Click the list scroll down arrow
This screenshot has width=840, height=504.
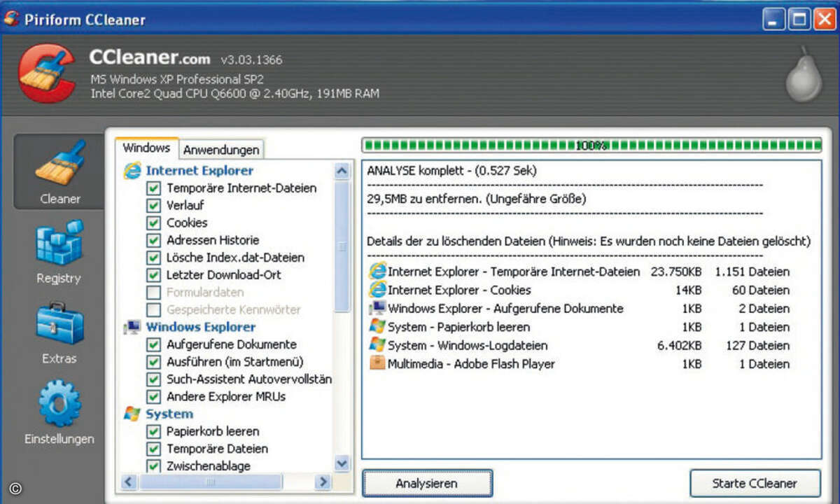pyautogui.click(x=342, y=463)
